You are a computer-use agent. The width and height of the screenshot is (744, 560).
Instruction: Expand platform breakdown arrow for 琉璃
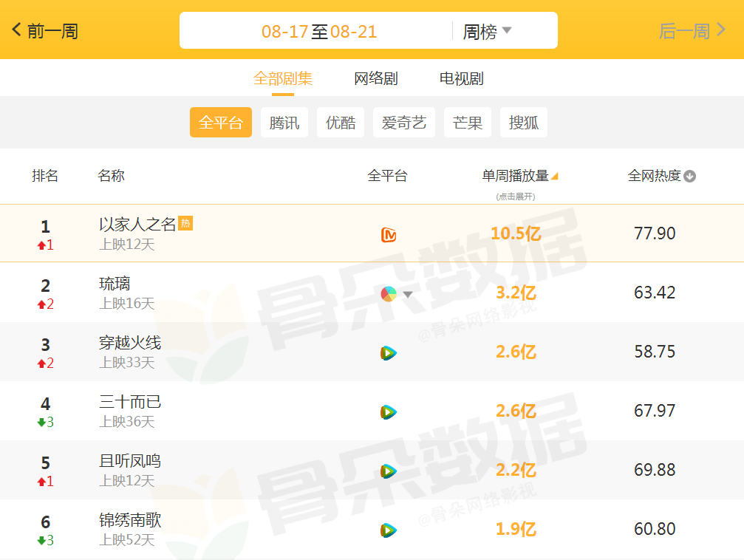(408, 295)
